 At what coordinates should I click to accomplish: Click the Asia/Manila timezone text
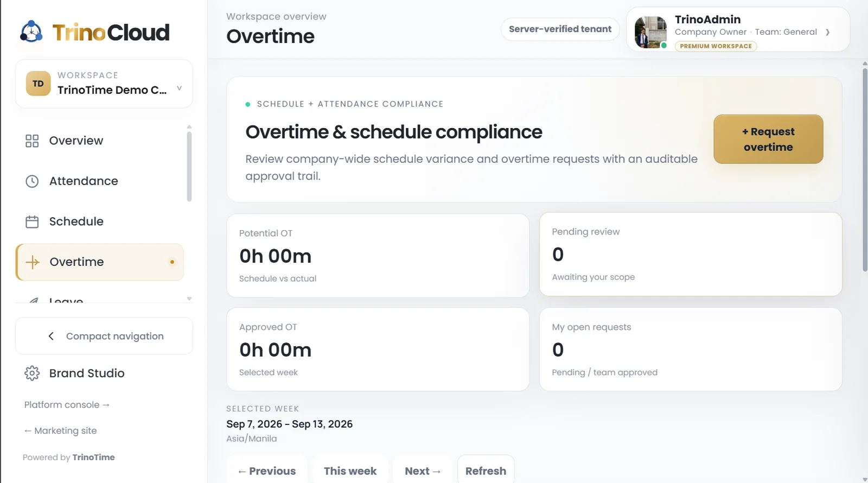coord(251,438)
